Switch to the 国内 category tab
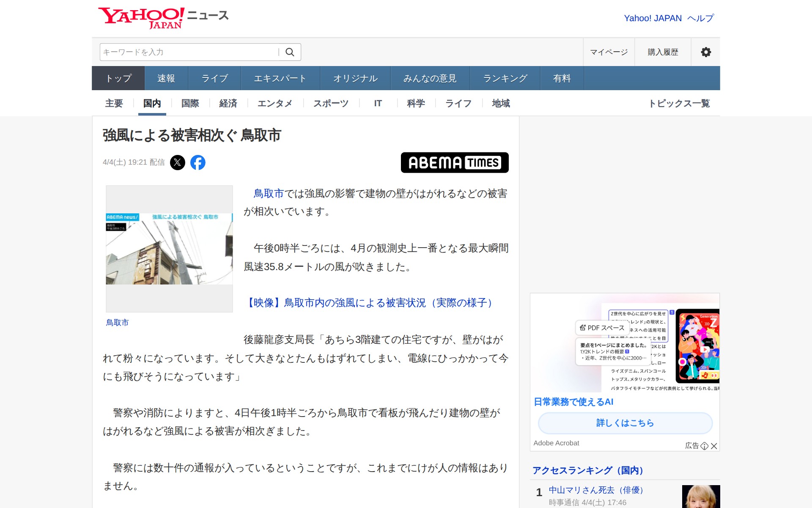 pyautogui.click(x=152, y=103)
